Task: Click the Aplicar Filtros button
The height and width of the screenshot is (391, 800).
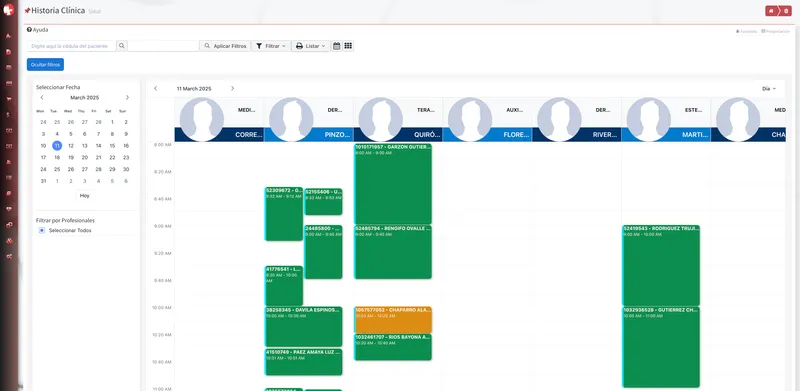Action: point(225,46)
